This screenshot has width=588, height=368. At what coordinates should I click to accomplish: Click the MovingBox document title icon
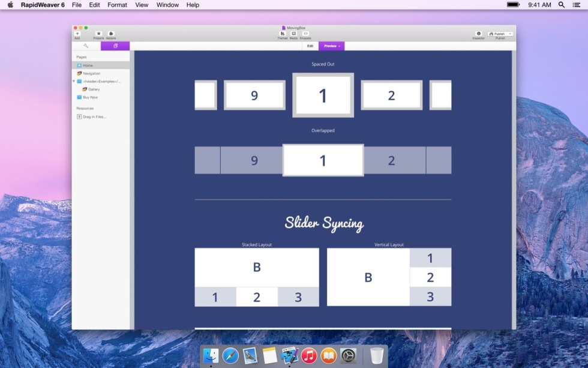point(283,28)
